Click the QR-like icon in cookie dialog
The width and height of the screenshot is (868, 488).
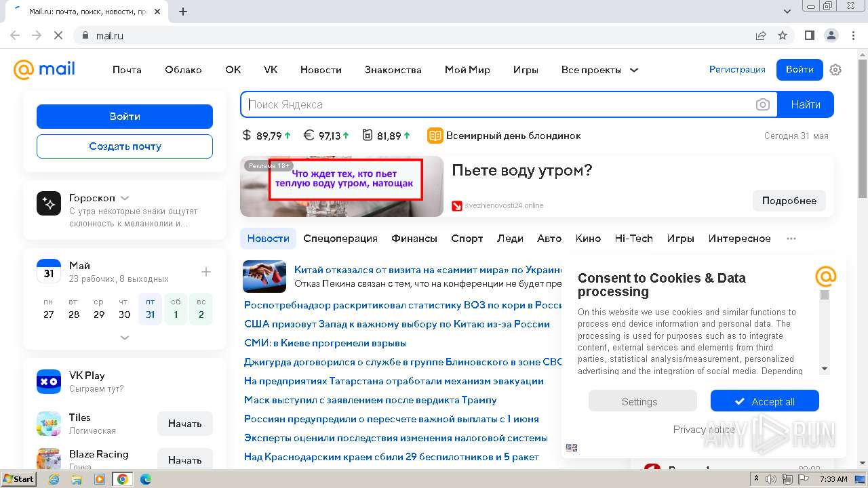pos(572,448)
